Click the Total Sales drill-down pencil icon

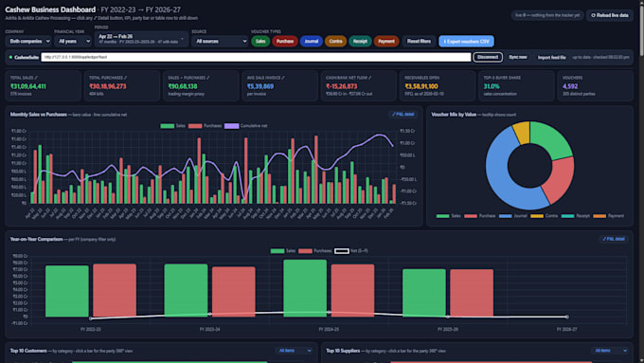[36, 78]
